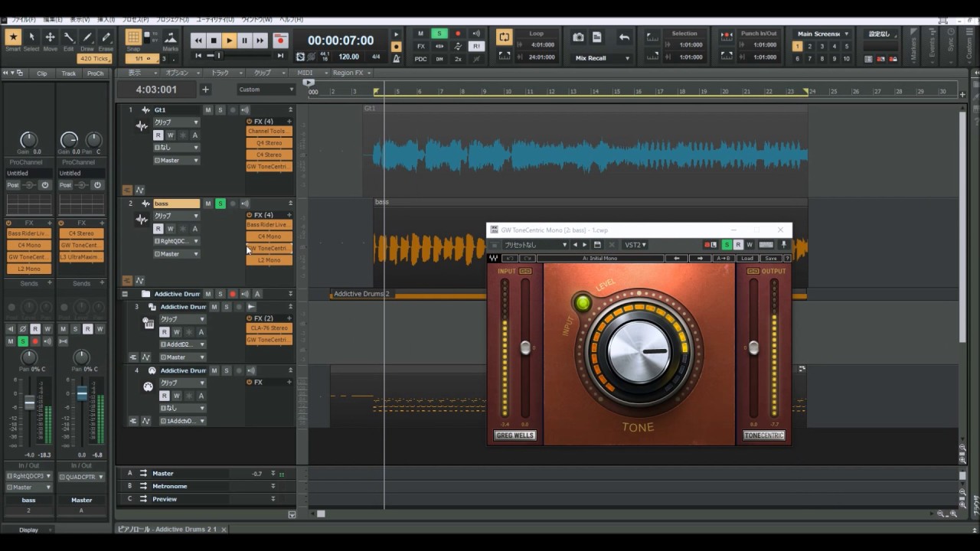Open the 表示(V) menu
This screenshot has width=980, height=551.
pyautogui.click(x=79, y=19)
